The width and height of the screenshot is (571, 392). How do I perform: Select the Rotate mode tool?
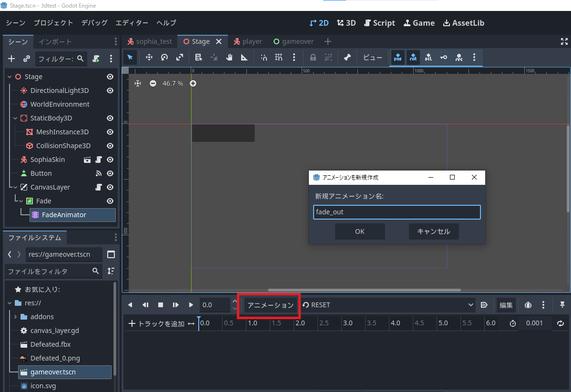coord(164,57)
